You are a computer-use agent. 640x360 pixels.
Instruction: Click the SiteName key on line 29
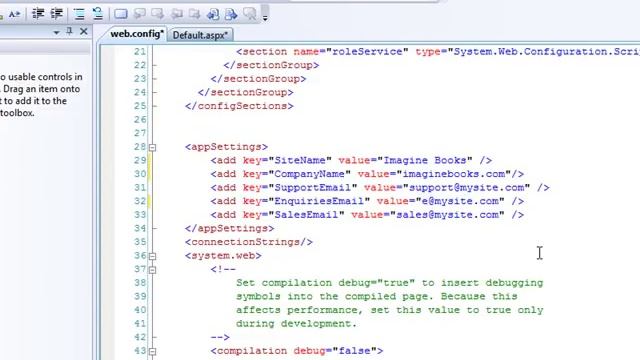tap(300, 160)
